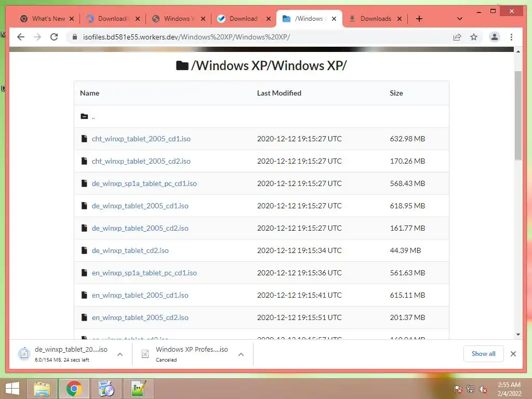Download de_winxp_tablet_2005_cd2.iso

click(140, 229)
